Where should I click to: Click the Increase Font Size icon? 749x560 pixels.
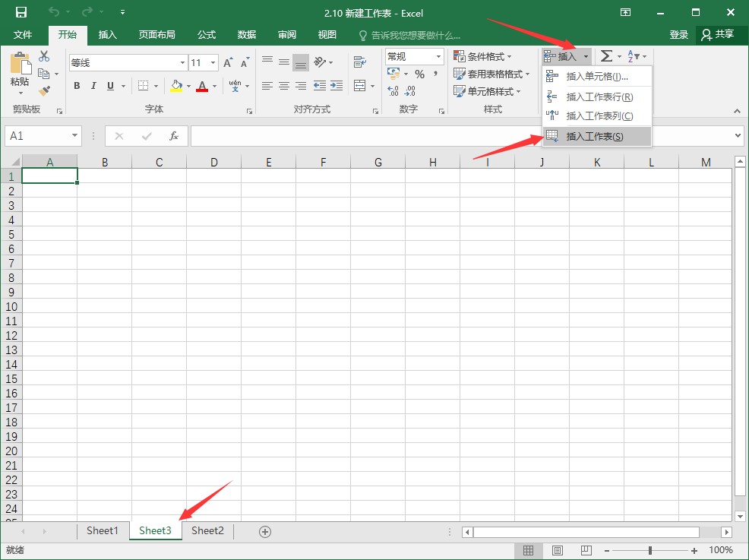coord(228,62)
